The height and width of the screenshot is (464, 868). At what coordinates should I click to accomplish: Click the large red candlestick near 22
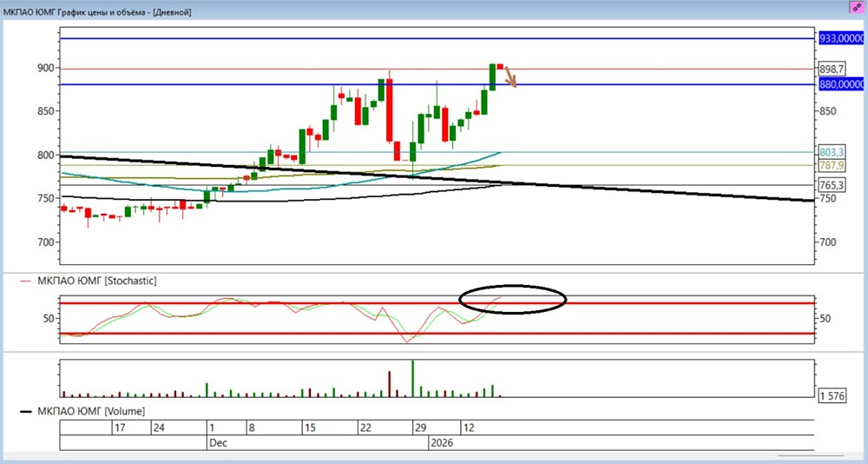[389, 110]
